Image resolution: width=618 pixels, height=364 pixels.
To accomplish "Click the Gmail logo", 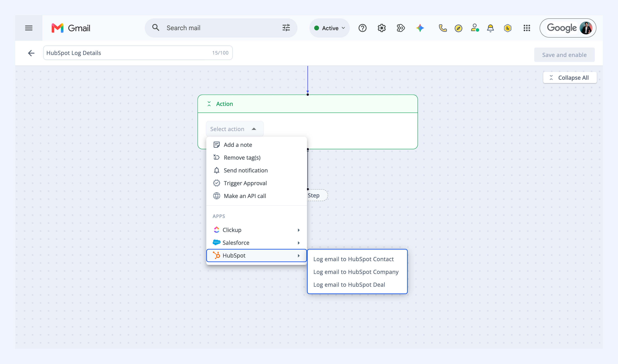I will coord(71,28).
